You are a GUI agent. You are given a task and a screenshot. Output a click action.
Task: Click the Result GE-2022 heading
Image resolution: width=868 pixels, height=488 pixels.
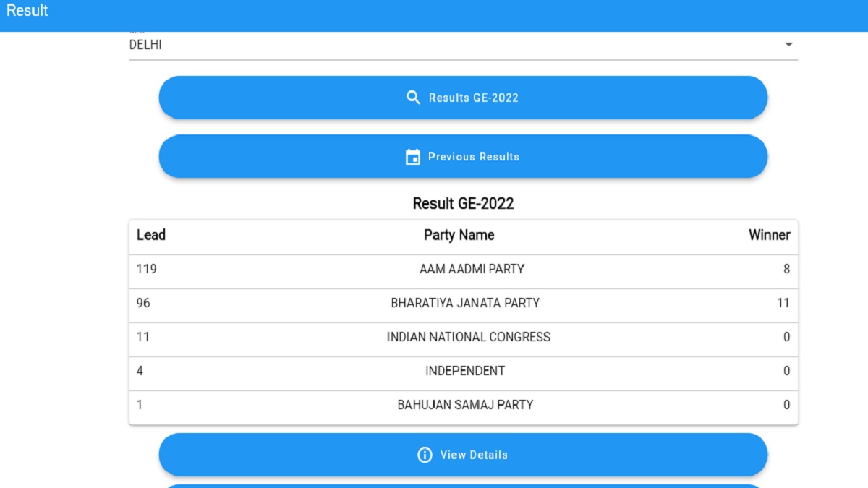[x=463, y=203]
